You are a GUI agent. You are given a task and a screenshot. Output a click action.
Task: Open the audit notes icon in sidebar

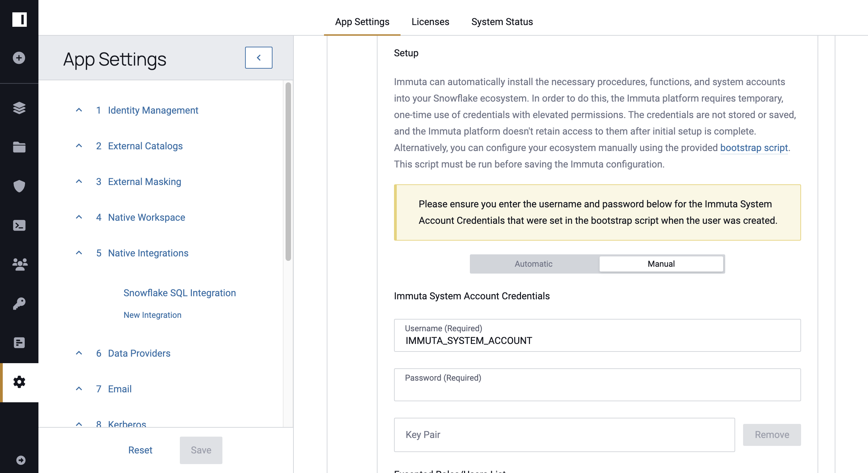[19, 343]
